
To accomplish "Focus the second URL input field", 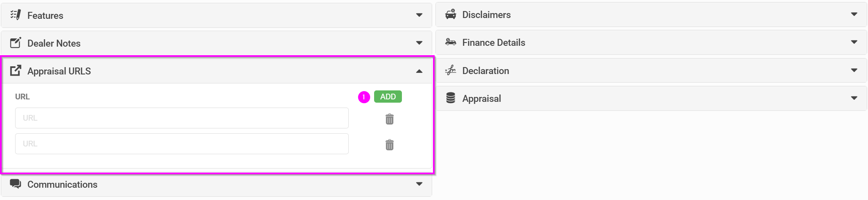I will [x=182, y=144].
